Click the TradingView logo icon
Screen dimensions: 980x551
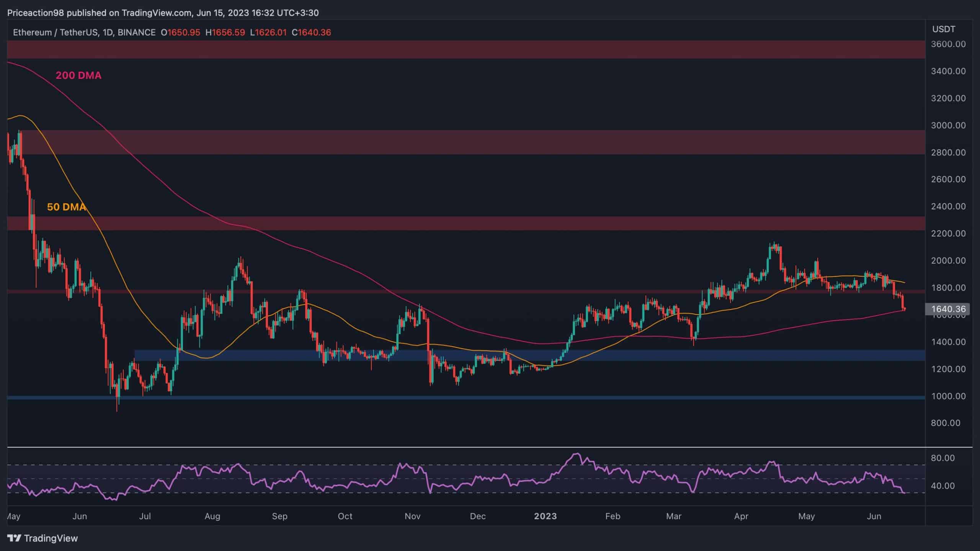coord(14,538)
